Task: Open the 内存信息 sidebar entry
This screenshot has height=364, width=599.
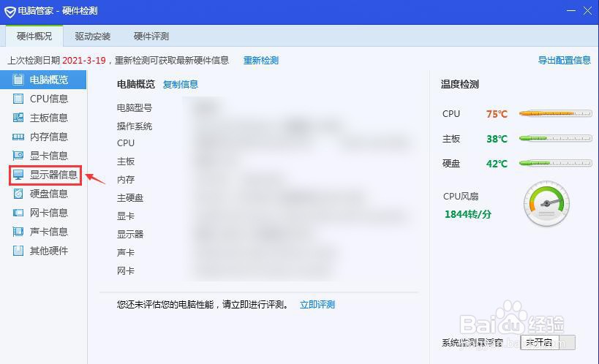Action: (43, 137)
